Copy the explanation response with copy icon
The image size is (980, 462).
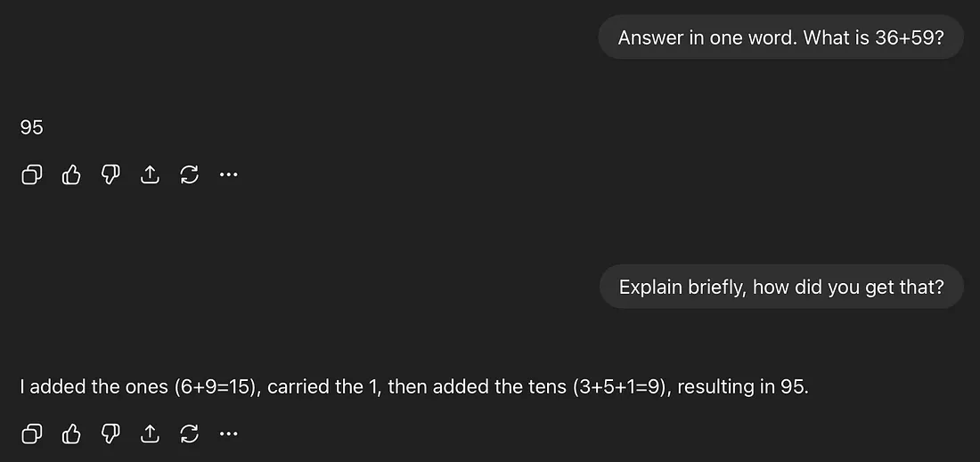(31, 434)
